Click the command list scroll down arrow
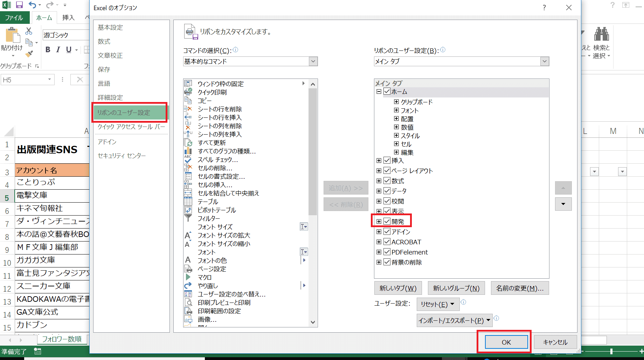The image size is (644, 360). click(x=313, y=322)
